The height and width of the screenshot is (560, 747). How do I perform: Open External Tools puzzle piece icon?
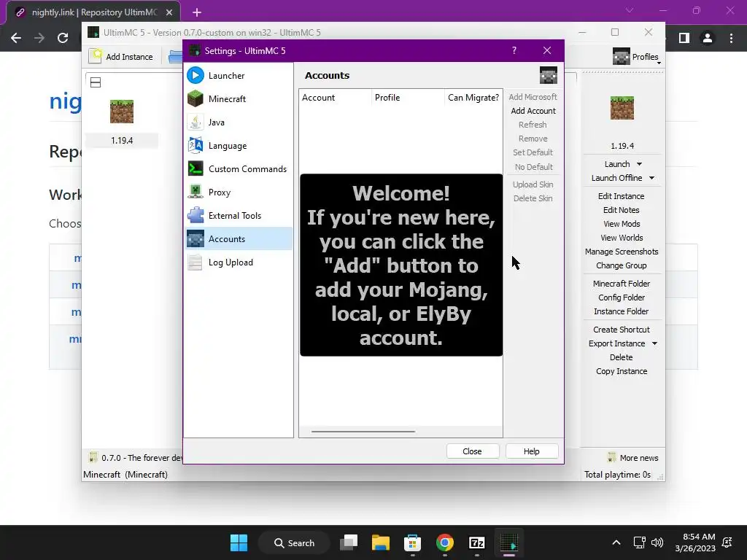pos(196,216)
